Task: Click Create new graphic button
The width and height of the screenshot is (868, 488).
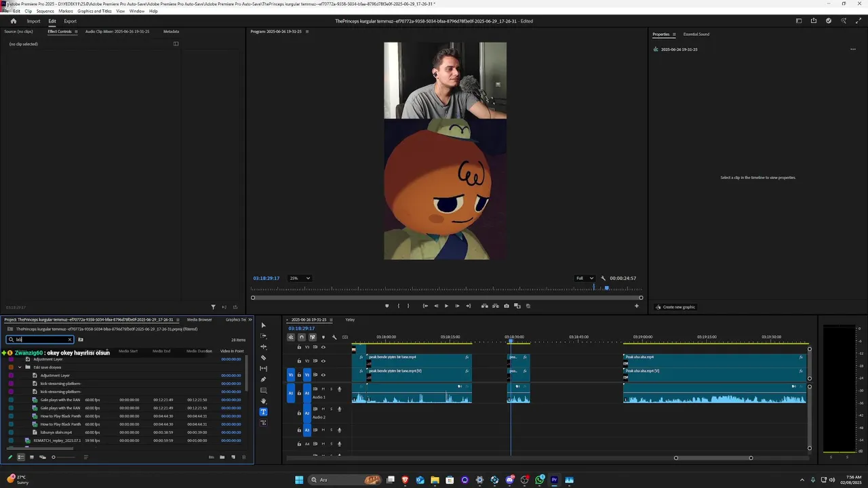Action: pyautogui.click(x=675, y=307)
